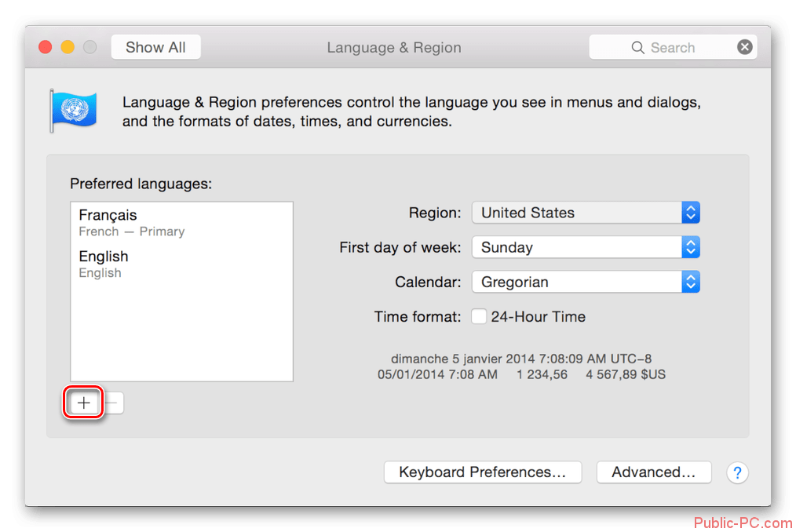Click the magnifying glass icon in Search
This screenshot has height=532, width=796.
coord(637,48)
